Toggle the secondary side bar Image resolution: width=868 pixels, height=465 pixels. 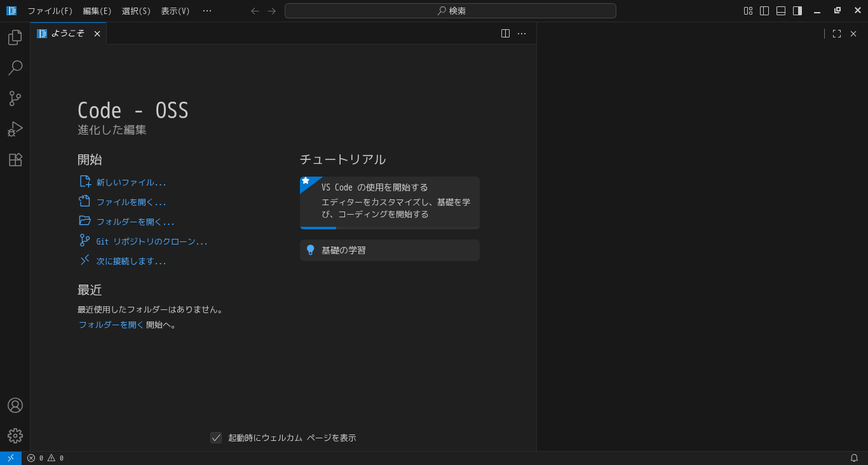pos(797,11)
